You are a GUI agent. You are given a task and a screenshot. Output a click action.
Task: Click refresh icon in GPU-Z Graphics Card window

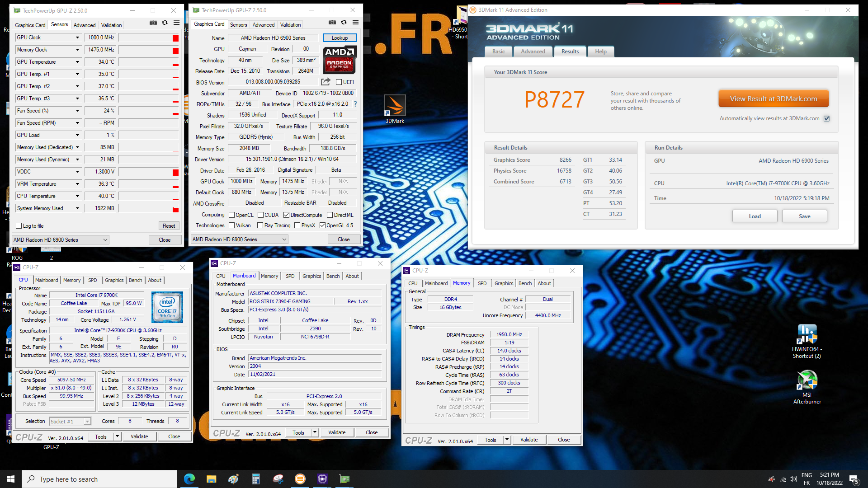point(344,23)
